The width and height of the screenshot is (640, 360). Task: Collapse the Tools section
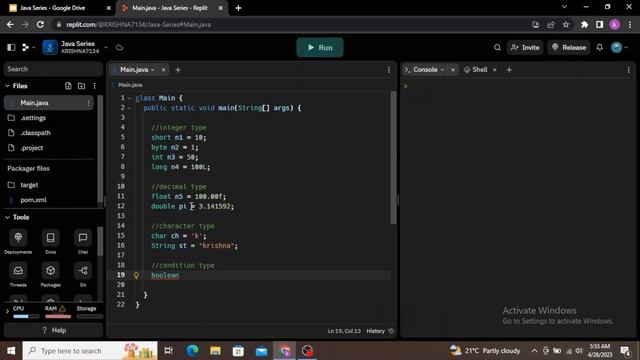[x=7, y=217]
